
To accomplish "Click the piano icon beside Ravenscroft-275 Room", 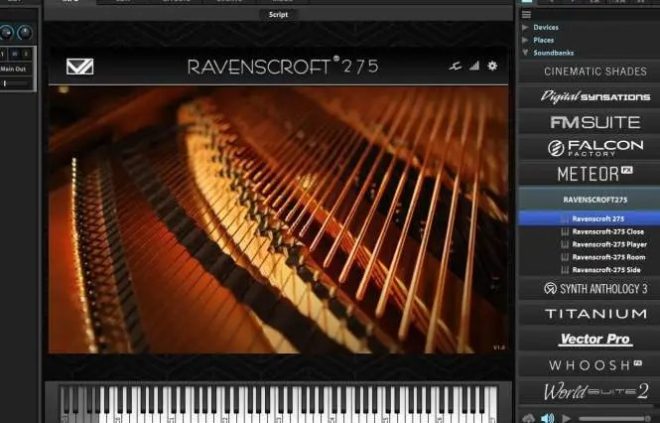I will click(x=565, y=257).
